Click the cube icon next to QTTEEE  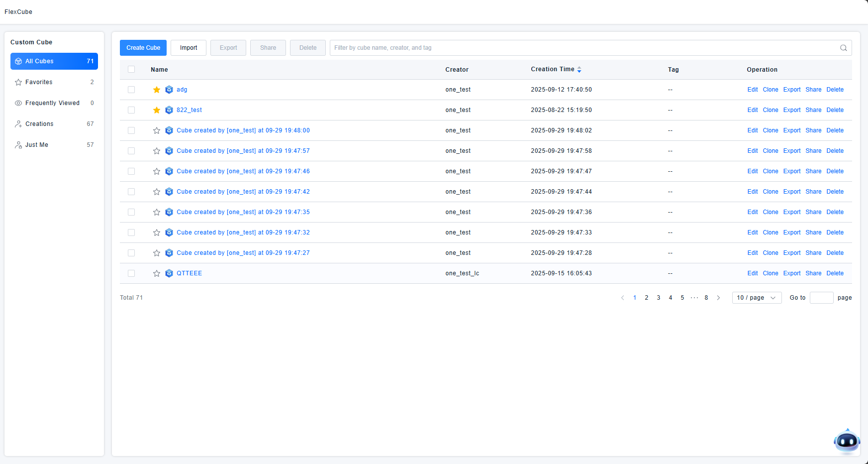tap(169, 273)
